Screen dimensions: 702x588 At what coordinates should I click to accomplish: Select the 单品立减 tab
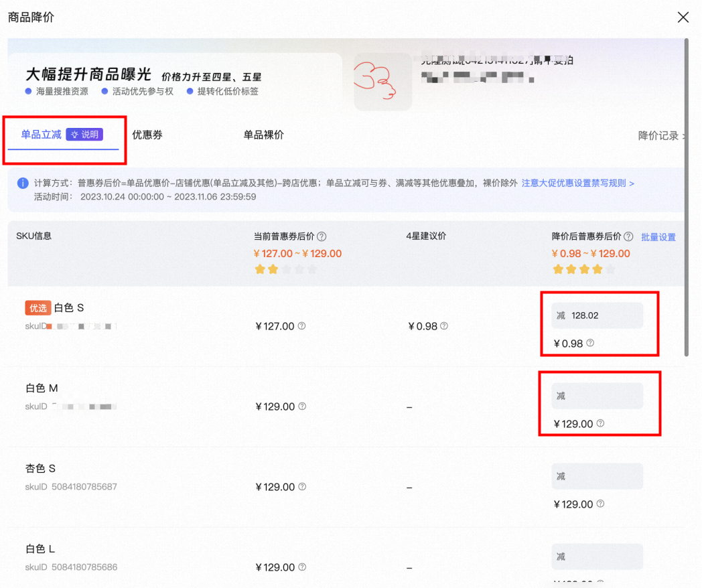coord(41,135)
